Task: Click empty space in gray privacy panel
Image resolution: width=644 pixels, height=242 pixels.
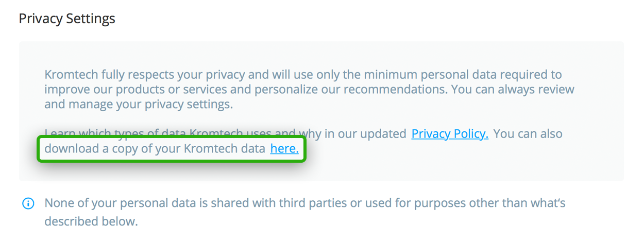Action: coord(464,162)
